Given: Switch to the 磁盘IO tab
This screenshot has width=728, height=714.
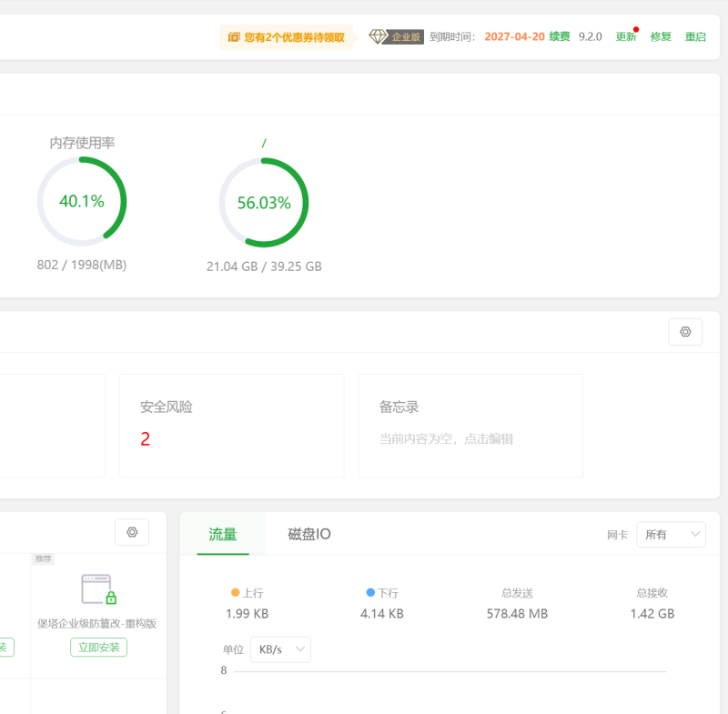Looking at the screenshot, I should [x=309, y=534].
